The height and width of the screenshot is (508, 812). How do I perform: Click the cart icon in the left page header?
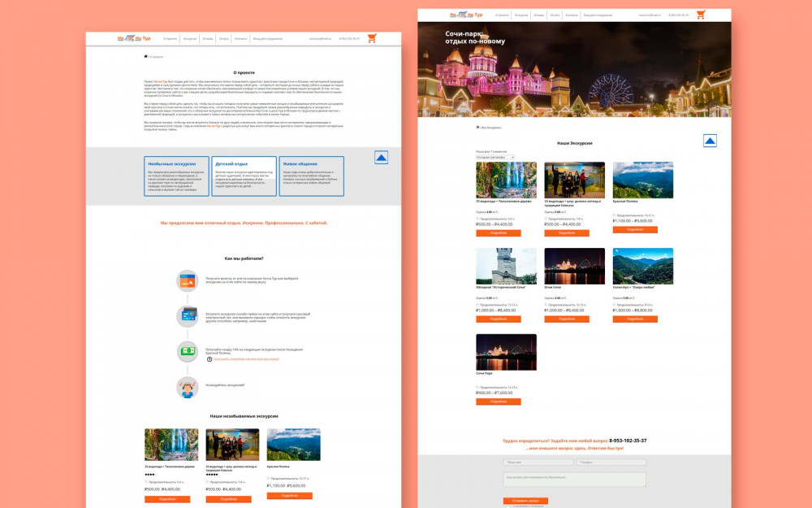[372, 38]
